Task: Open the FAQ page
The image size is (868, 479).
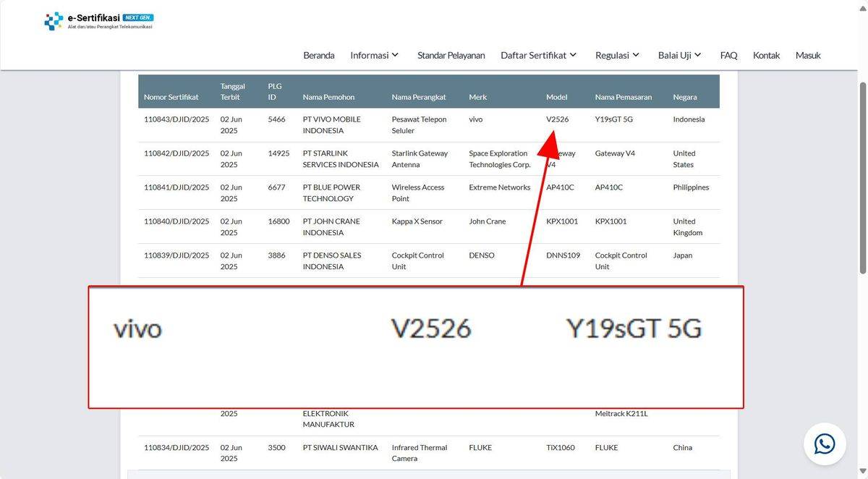Action: pyautogui.click(x=728, y=55)
